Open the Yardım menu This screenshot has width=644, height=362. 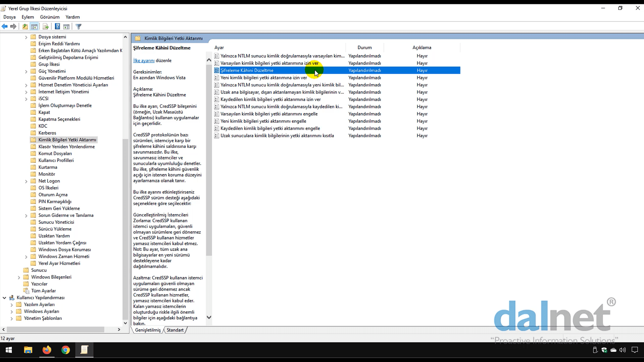pyautogui.click(x=72, y=17)
